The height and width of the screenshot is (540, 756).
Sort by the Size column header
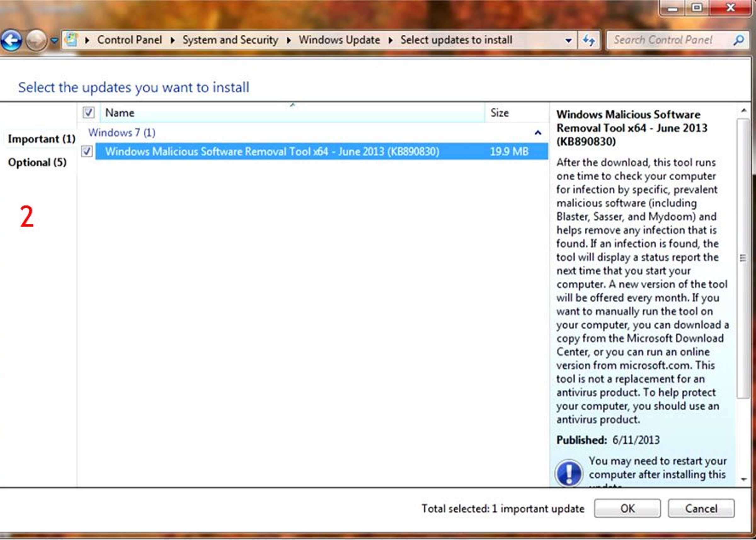tap(517, 113)
